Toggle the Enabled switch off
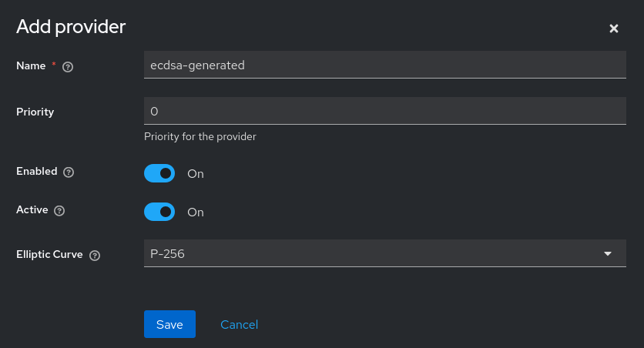The height and width of the screenshot is (348, 644). coord(159,173)
